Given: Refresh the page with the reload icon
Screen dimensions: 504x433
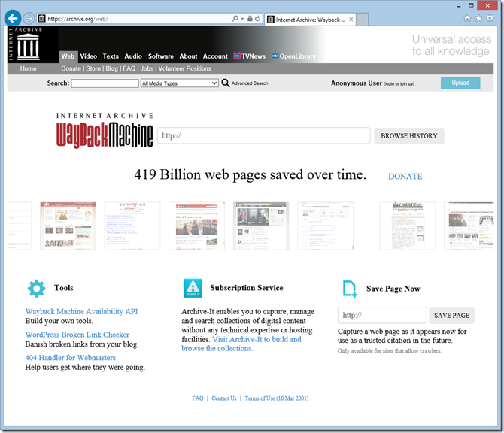Looking at the screenshot, I should click(257, 19).
